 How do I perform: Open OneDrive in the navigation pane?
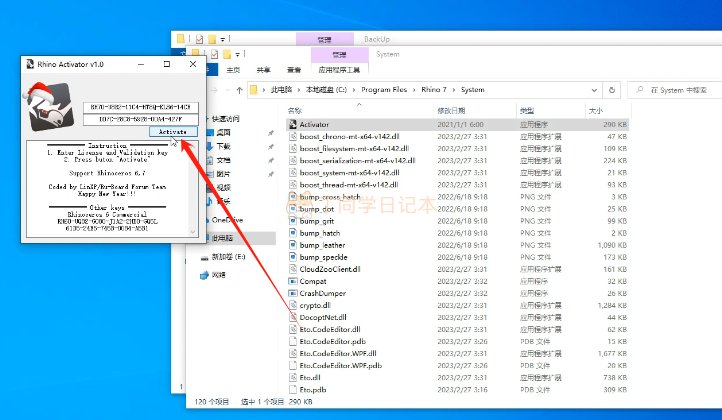click(x=226, y=219)
